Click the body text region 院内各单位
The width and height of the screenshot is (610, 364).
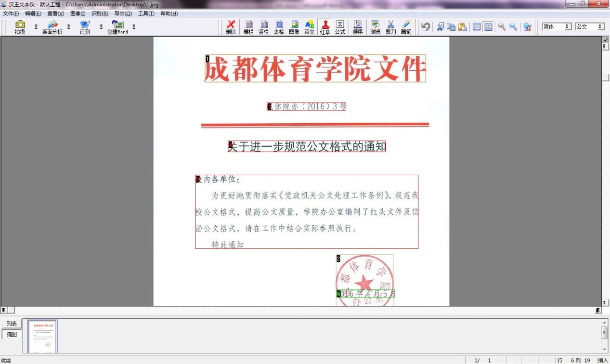[307, 212]
